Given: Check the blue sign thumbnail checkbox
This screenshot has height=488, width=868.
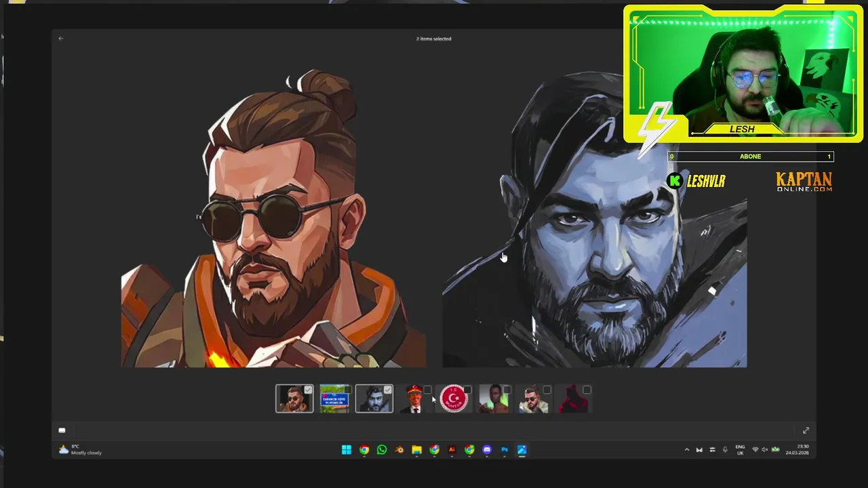Looking at the screenshot, I should (x=348, y=390).
